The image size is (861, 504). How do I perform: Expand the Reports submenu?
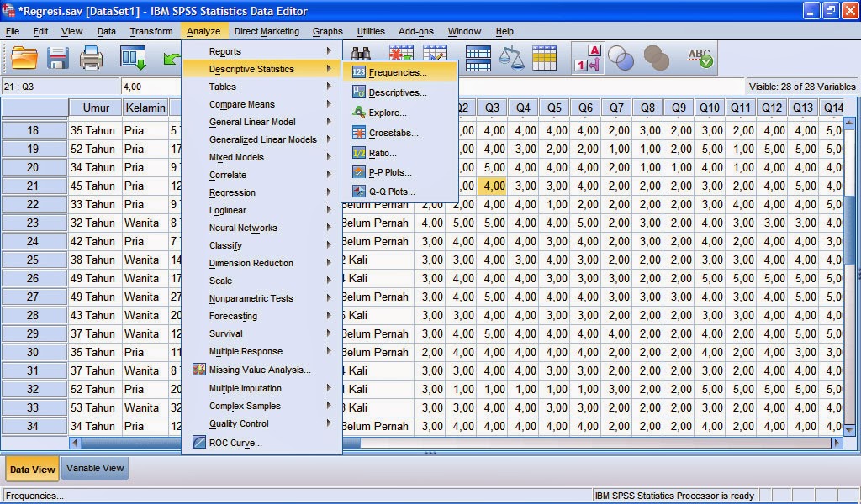[x=262, y=51]
